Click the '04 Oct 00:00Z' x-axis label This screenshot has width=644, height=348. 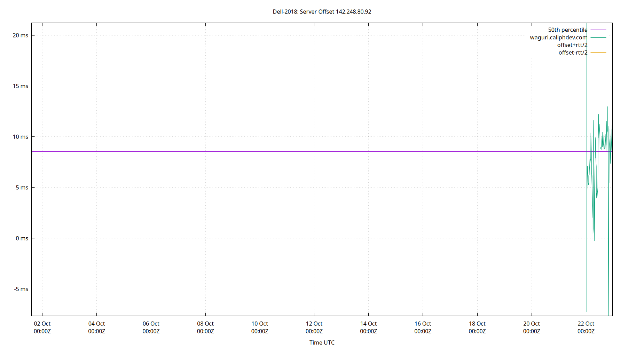click(x=96, y=327)
